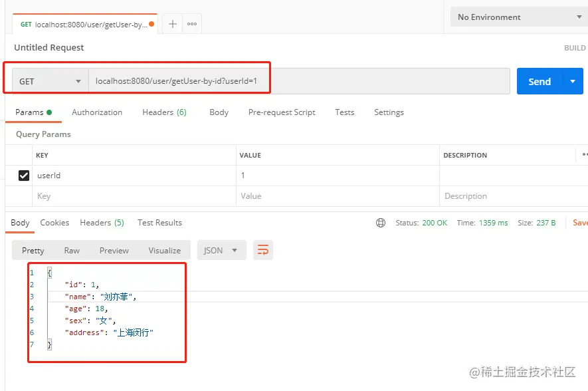Open the Pre-request Script tab
Screen dimensions: 588x391
point(282,112)
